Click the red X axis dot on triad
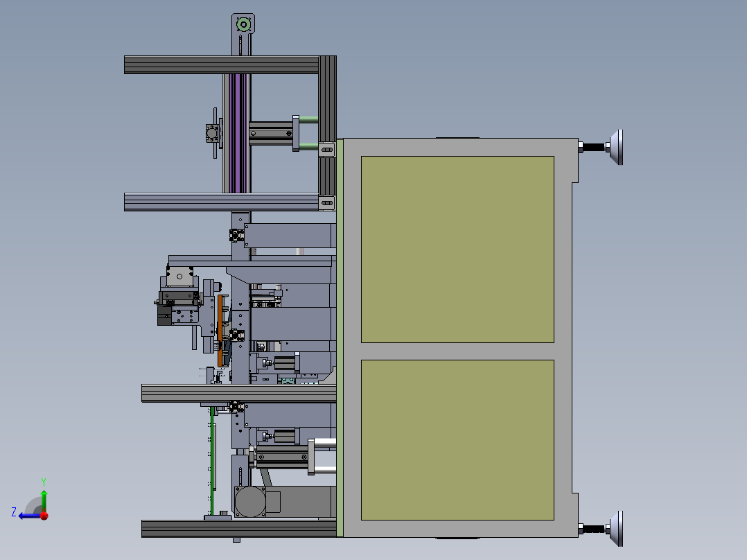This screenshot has width=747, height=560. pos(44,515)
